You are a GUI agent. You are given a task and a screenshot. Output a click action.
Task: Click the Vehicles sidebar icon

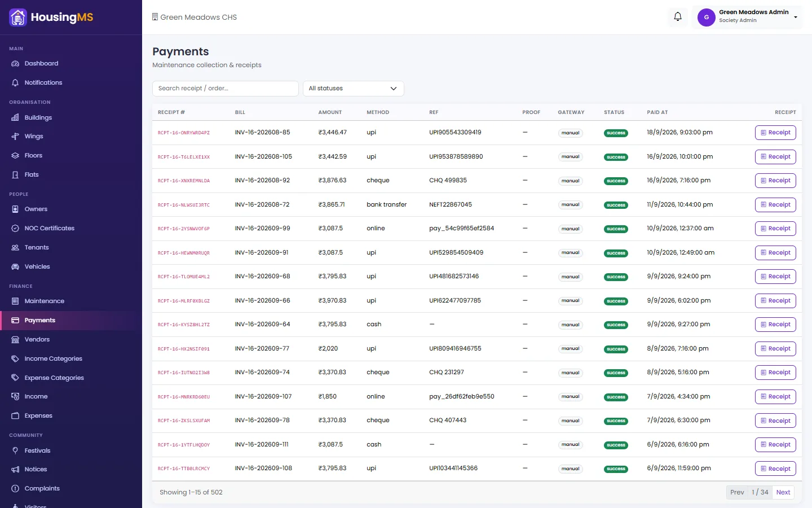(15, 267)
